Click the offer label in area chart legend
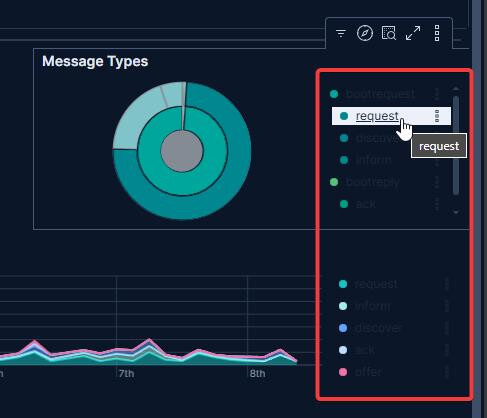Viewport: 487px width, 418px height. [x=368, y=372]
